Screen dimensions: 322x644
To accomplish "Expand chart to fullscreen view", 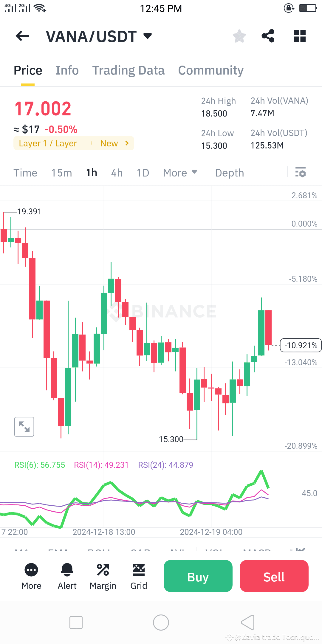I will (x=24, y=426).
